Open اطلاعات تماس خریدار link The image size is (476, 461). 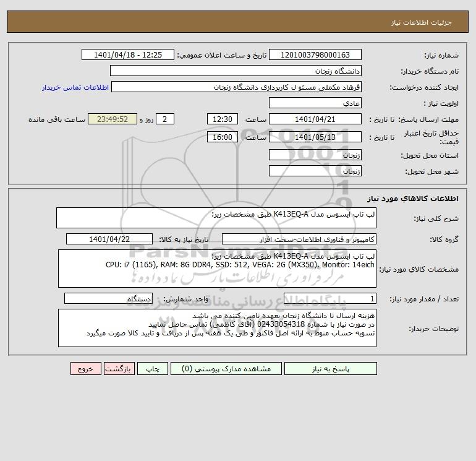pos(75,87)
